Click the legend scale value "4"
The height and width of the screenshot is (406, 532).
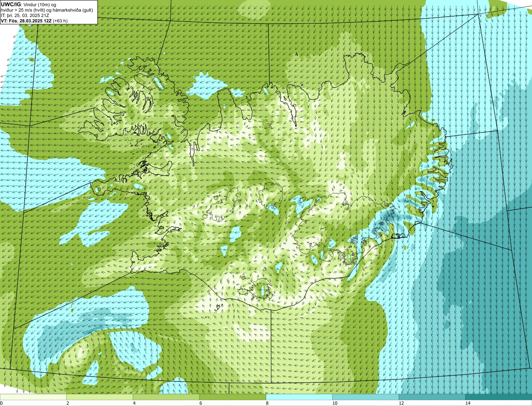134,403
